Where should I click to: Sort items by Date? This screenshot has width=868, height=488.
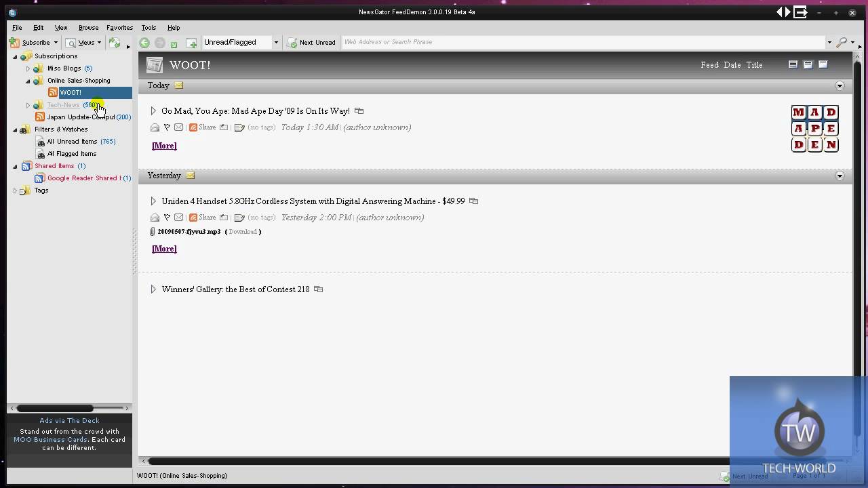point(732,65)
